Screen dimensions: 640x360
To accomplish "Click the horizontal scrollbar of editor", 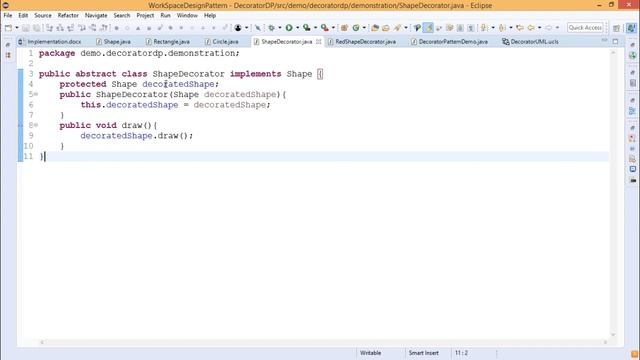I will 324,342.
